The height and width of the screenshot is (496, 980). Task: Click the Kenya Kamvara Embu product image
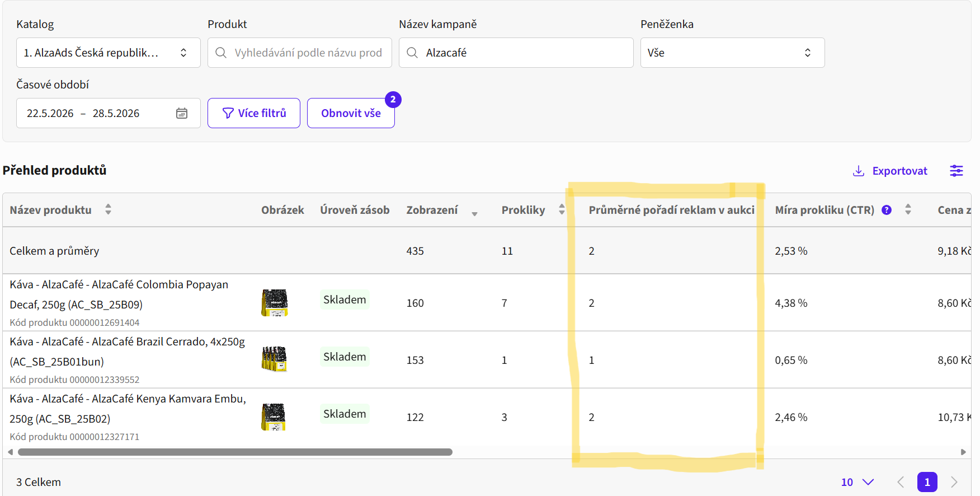[274, 417]
